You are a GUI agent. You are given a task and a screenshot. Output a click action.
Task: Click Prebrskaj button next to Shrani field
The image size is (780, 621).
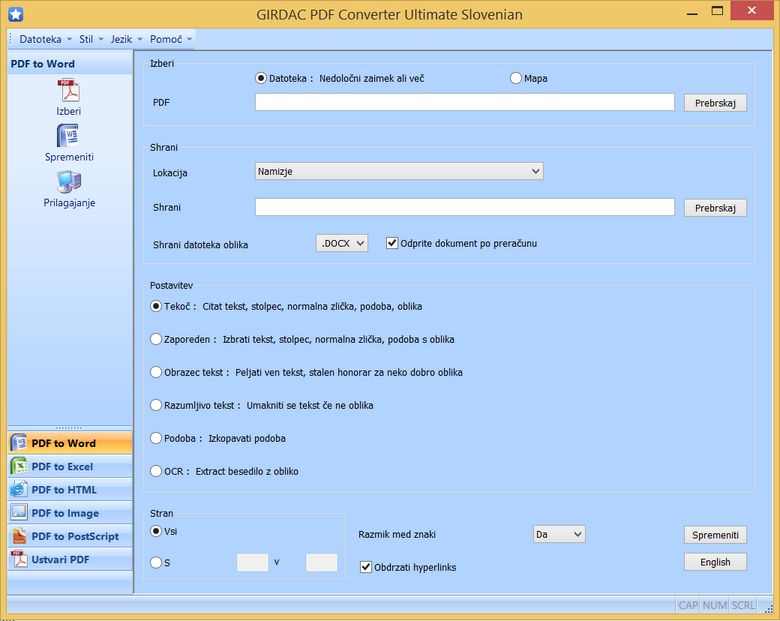coord(715,207)
